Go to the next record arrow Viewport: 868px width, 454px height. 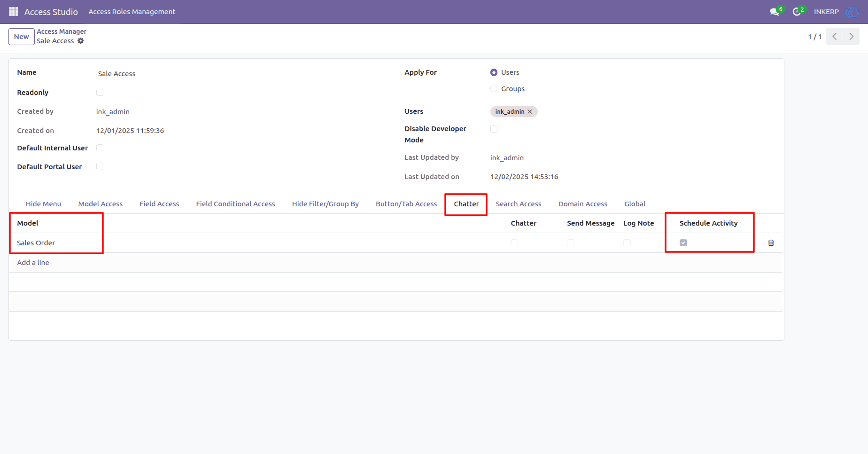point(851,37)
